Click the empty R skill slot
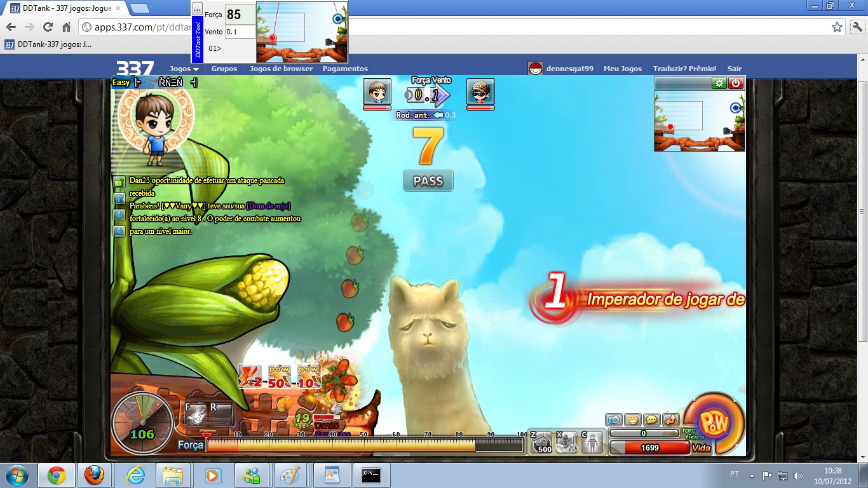This screenshot has width=868, height=488. tap(221, 415)
